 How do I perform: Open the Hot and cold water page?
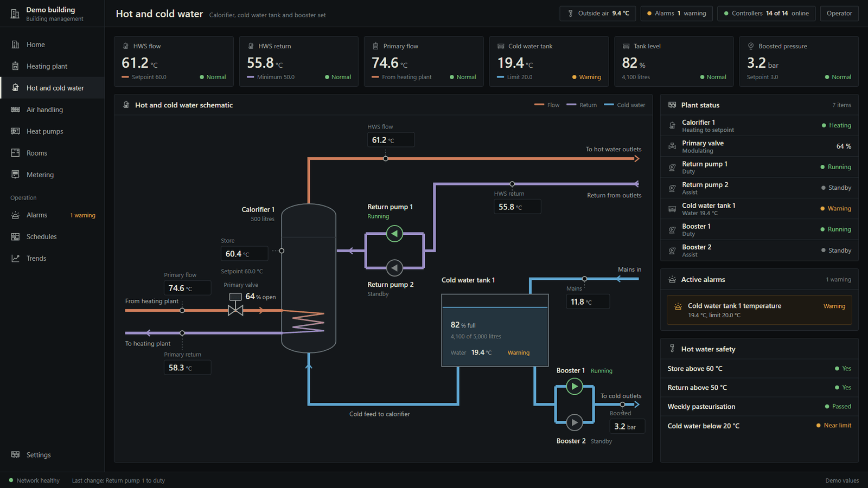pyautogui.click(x=52, y=88)
